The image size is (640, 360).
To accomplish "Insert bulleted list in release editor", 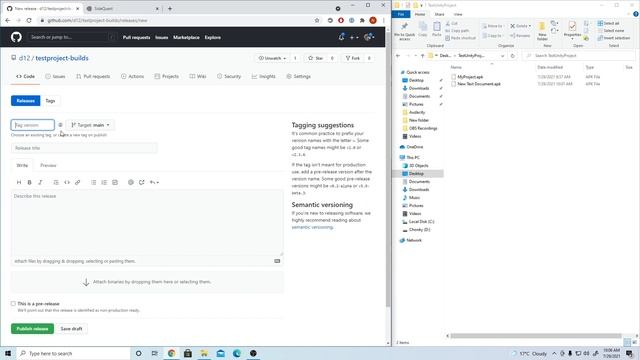I will tap(93, 182).
